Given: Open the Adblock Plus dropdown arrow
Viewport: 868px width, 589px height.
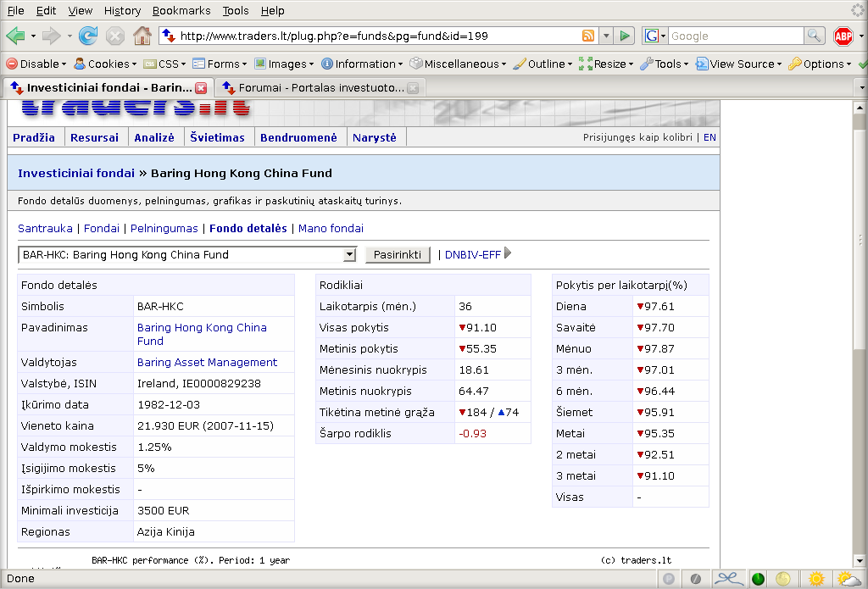Looking at the screenshot, I should click(x=861, y=36).
